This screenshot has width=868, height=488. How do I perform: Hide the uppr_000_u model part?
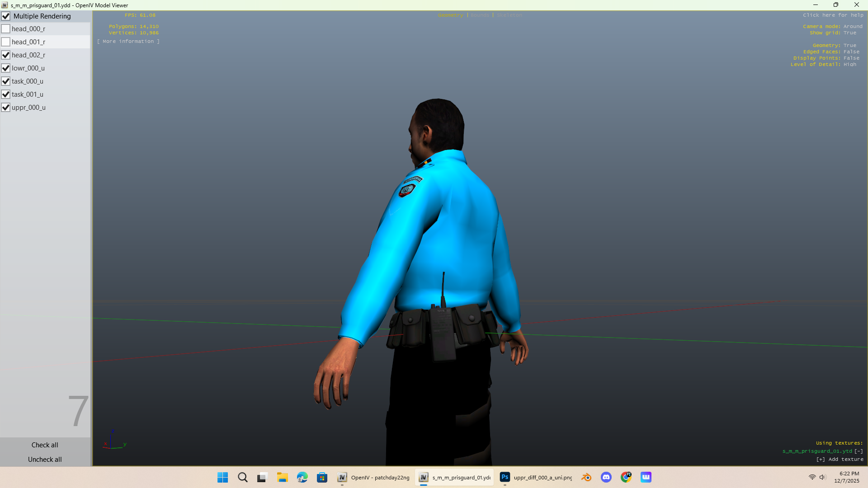6,108
